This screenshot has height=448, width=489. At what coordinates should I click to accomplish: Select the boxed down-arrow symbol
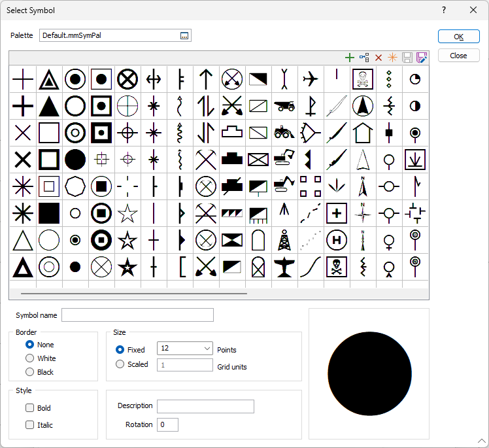(414, 160)
